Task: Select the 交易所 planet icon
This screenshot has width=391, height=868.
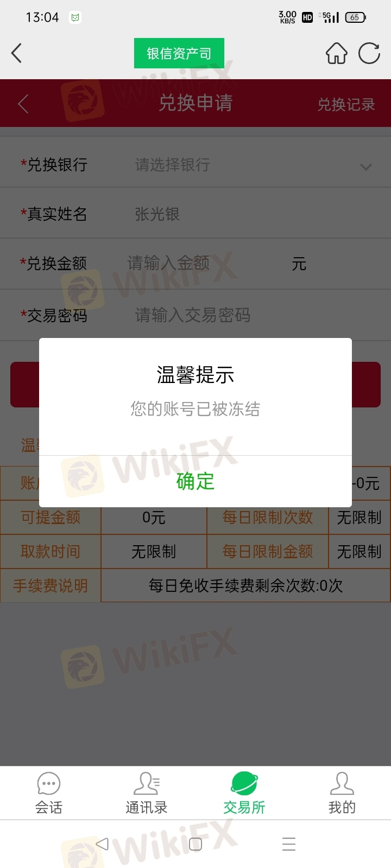Action: coord(244,783)
